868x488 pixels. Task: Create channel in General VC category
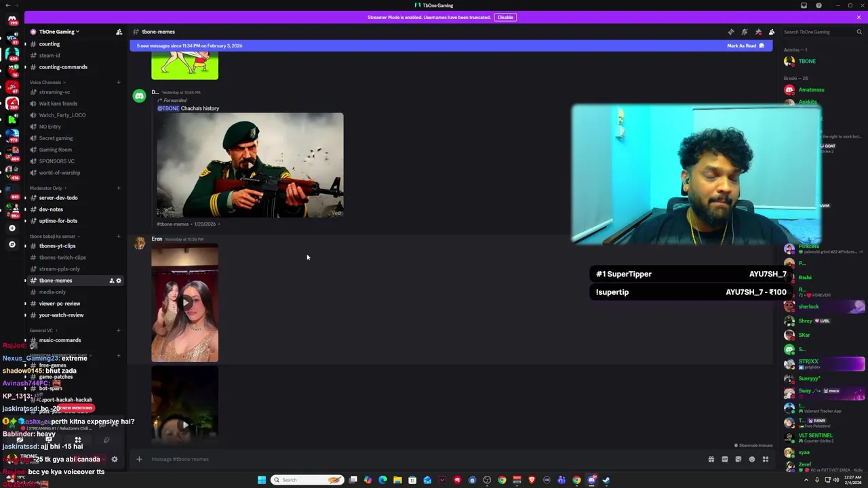pos(118,330)
